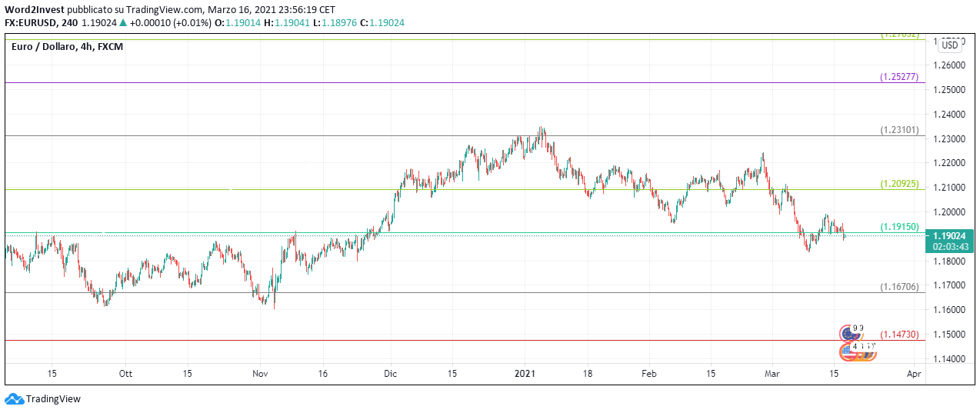This screenshot has width=980, height=413.
Task: Click the 2021 date axis label
Action: (525, 374)
